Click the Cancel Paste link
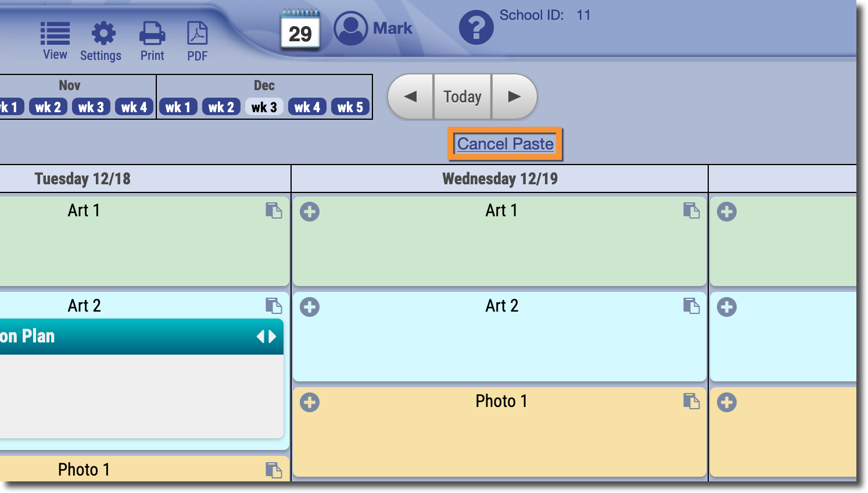The height and width of the screenshot is (493, 868). tap(505, 144)
